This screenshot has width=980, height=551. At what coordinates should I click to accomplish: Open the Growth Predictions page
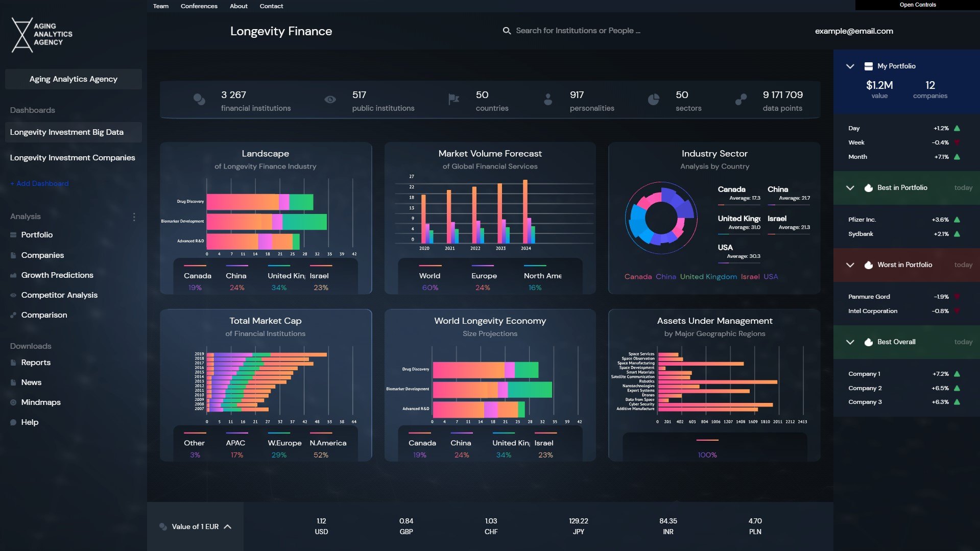click(x=57, y=275)
